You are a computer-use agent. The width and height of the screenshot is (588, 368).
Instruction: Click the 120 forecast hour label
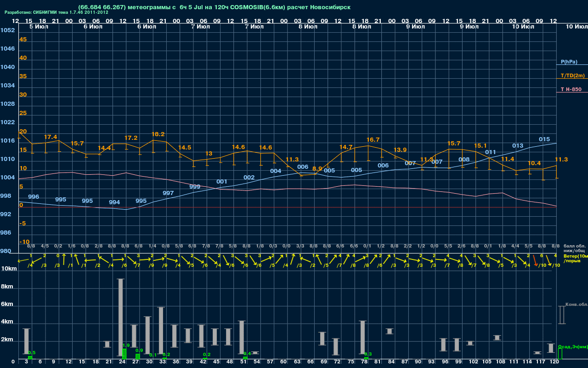coord(554,362)
